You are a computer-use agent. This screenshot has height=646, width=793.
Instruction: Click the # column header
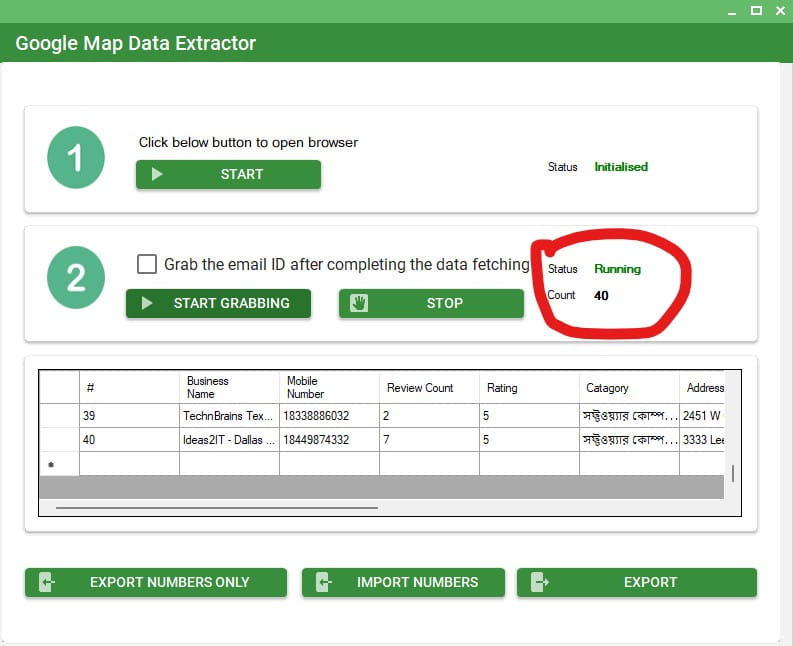click(x=129, y=387)
